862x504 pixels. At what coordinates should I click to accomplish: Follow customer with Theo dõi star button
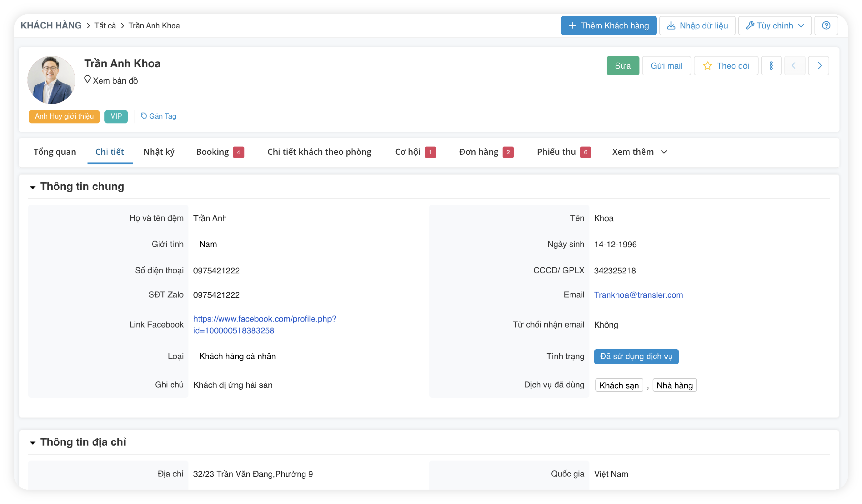[x=725, y=66]
